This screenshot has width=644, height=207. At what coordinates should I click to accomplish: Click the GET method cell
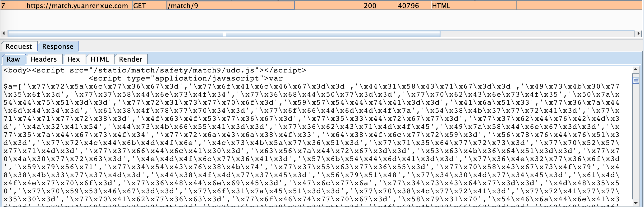pyautogui.click(x=149, y=5)
